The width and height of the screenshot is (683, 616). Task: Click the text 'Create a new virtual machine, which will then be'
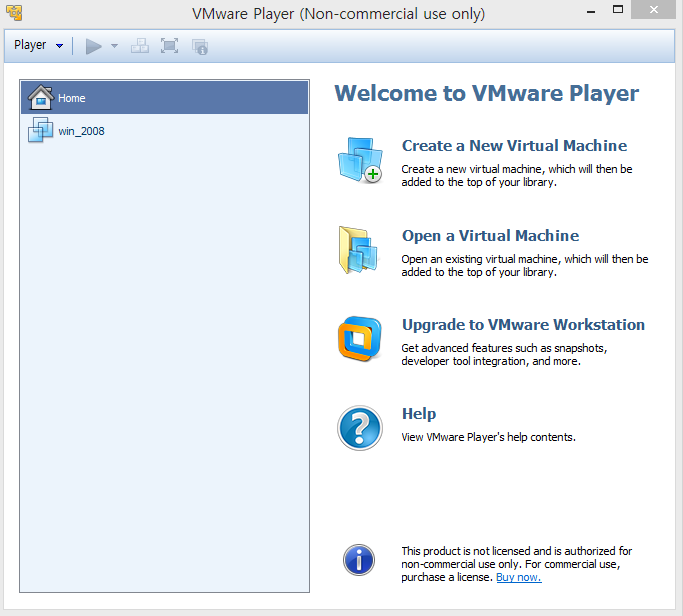[x=517, y=169]
